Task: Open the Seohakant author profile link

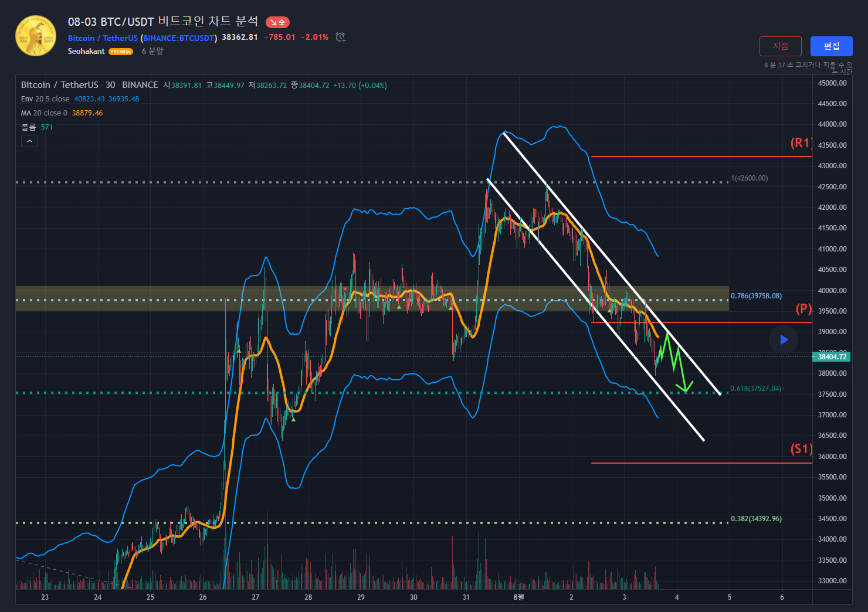Action: click(x=86, y=52)
